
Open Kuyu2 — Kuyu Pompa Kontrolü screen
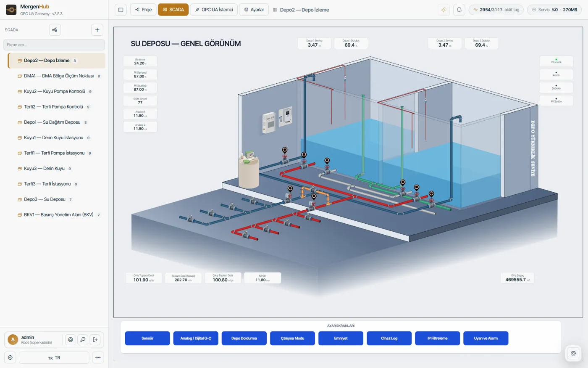pyautogui.click(x=56, y=91)
